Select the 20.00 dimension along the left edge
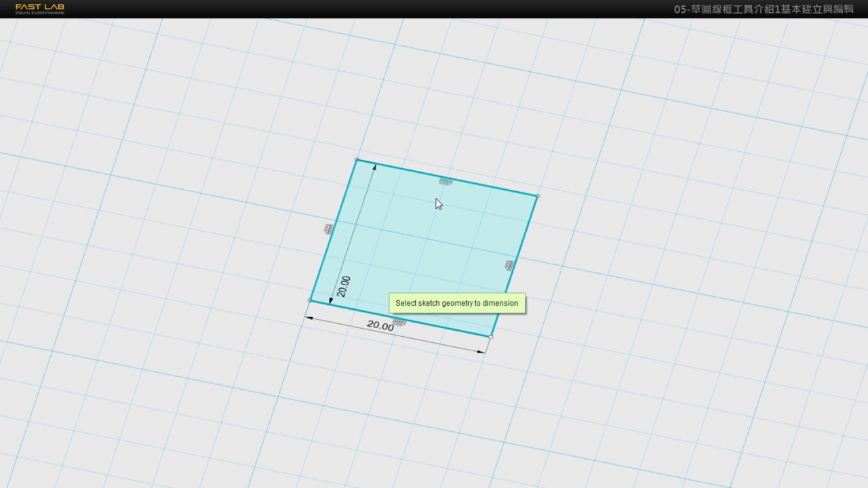The width and height of the screenshot is (868, 488). [x=344, y=287]
